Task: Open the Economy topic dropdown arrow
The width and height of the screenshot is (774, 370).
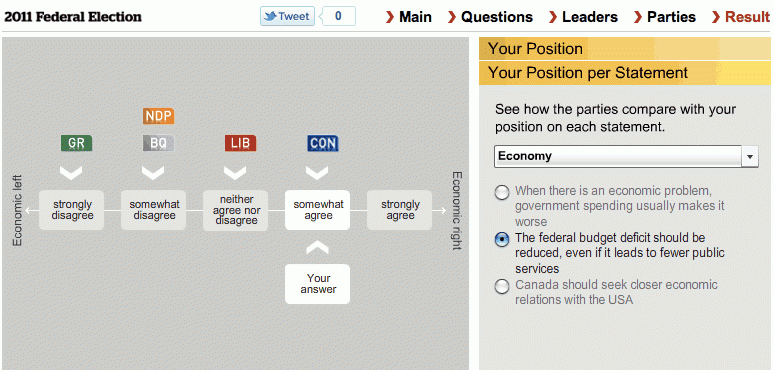Action: 750,156
